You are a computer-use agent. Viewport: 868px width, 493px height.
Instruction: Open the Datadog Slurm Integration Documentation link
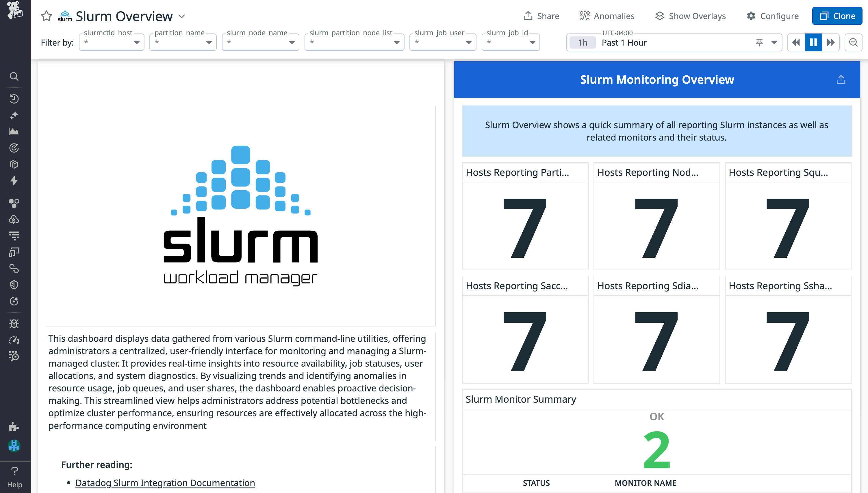tap(165, 483)
